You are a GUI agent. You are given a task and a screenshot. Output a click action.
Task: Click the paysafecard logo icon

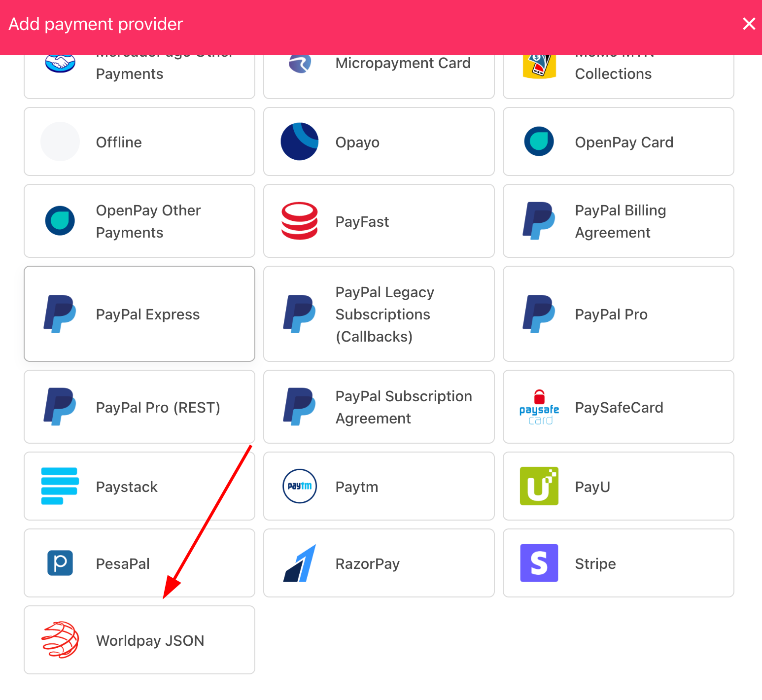click(x=539, y=407)
